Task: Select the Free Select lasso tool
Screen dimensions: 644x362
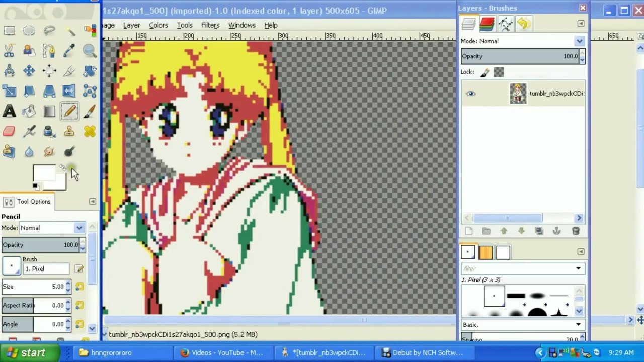Action: pos(49,31)
